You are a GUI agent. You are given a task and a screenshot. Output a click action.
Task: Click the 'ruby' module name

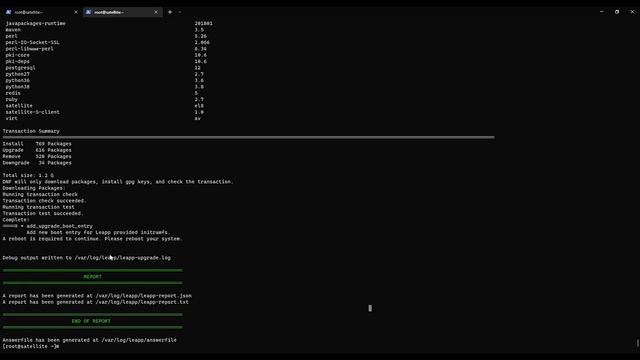coord(11,100)
